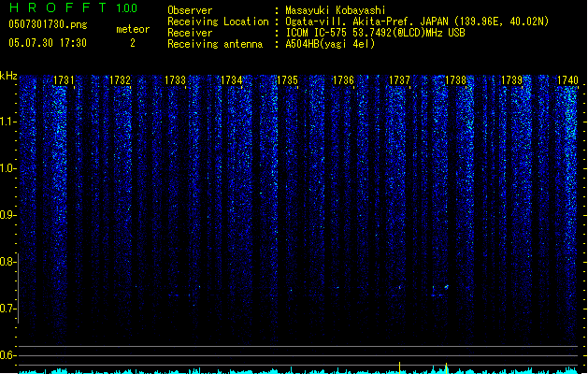Click the A504HB(yagi 4el) antenna text

tap(330, 44)
